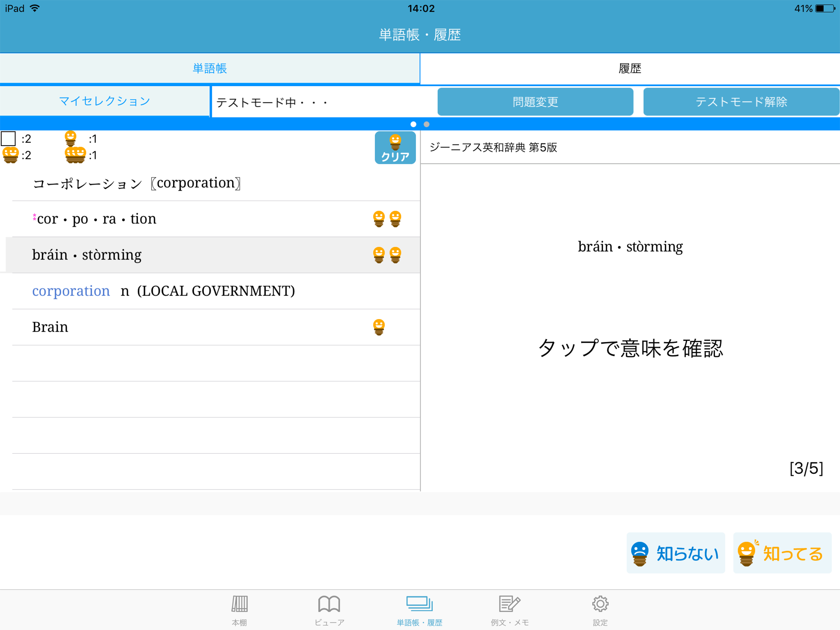This screenshot has height=630, width=840.
Task: Toggle the double lightbulb filter
Action: coord(11,155)
